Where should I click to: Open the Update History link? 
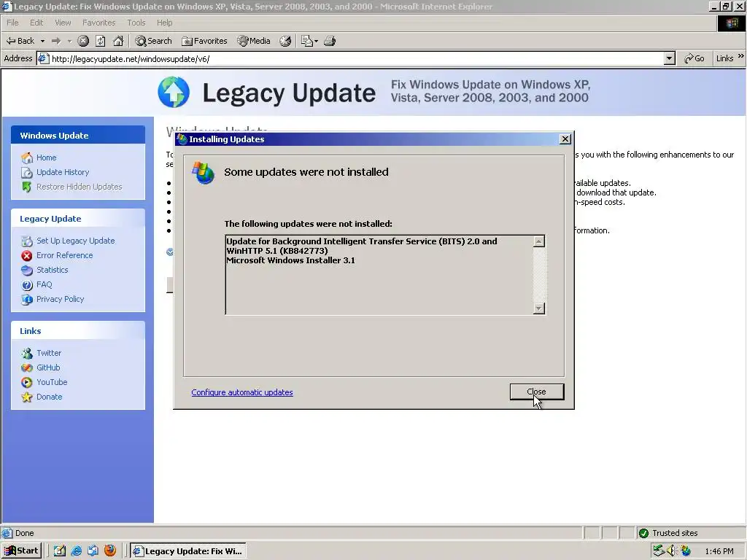[63, 172]
